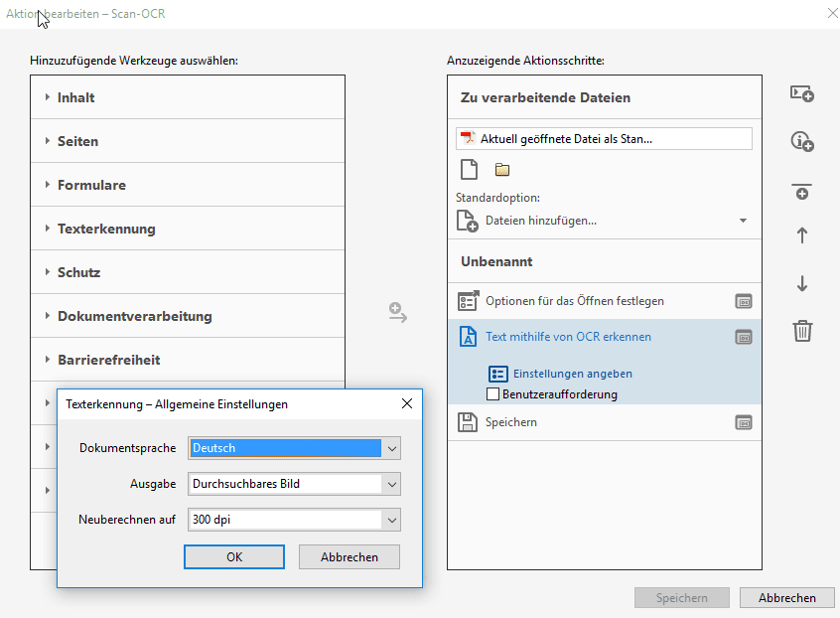840x618 pixels.
Task: Delete the selected action step
Action: point(802,331)
